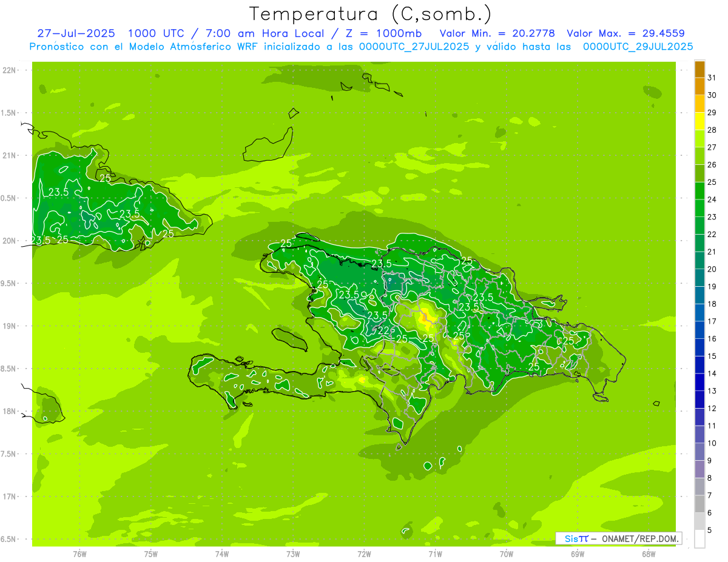The width and height of the screenshot is (728, 562).
Task: Click the "69W" longitude axis label
Action: click(578, 554)
